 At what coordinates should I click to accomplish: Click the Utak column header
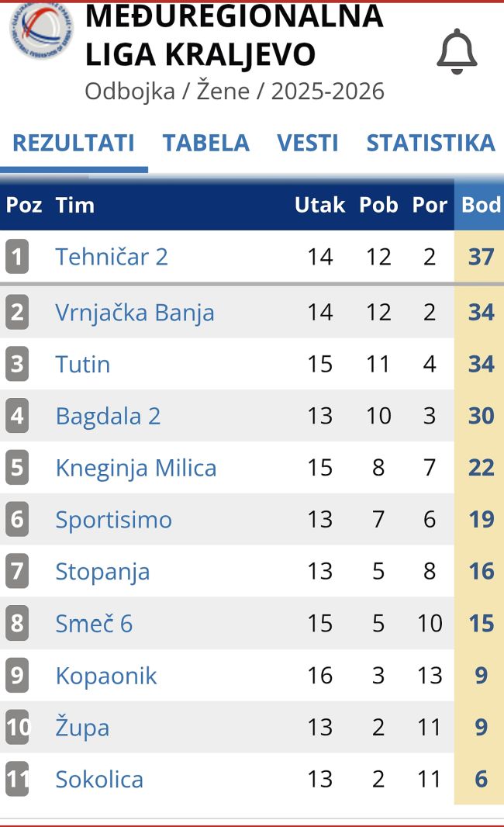(x=319, y=205)
